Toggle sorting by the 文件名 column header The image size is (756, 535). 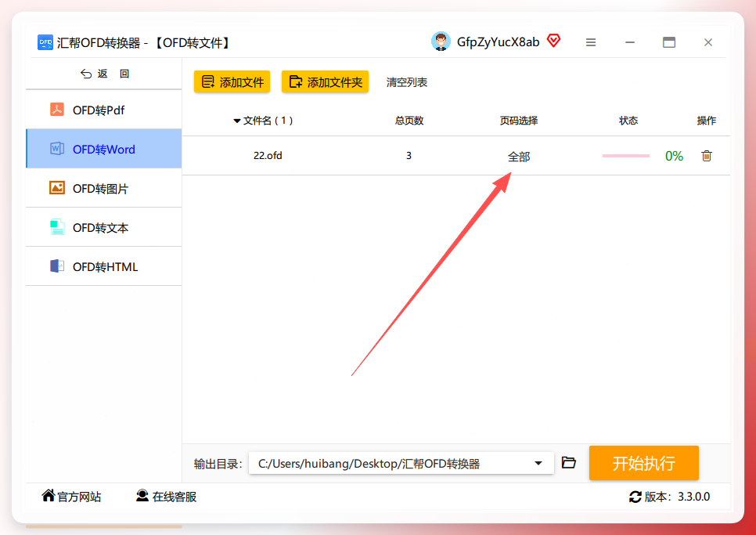[x=263, y=121]
